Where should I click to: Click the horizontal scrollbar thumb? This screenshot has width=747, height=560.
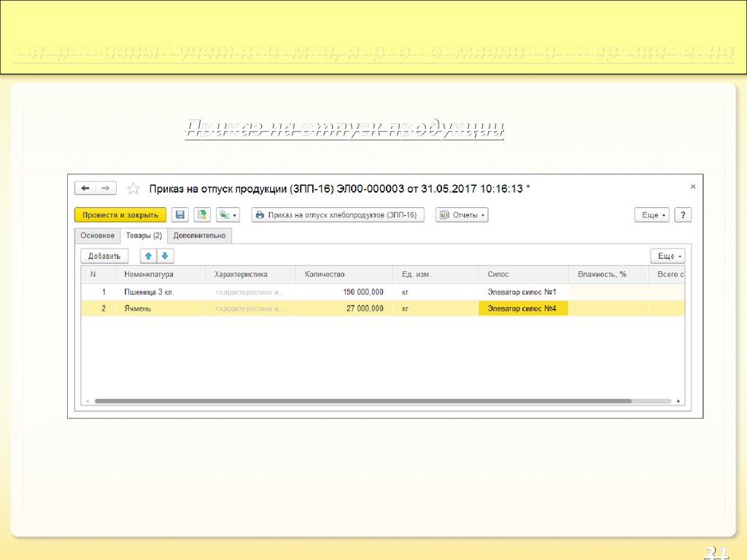[363, 401]
